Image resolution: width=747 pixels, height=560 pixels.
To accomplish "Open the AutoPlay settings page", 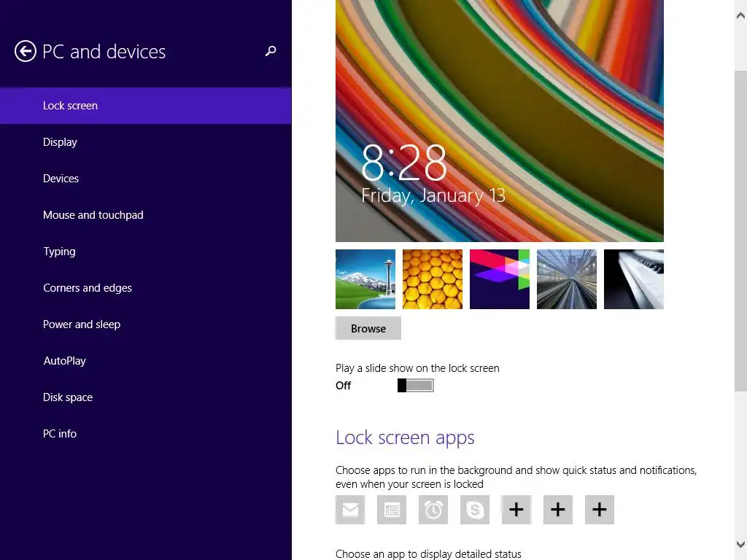I will point(146,361).
